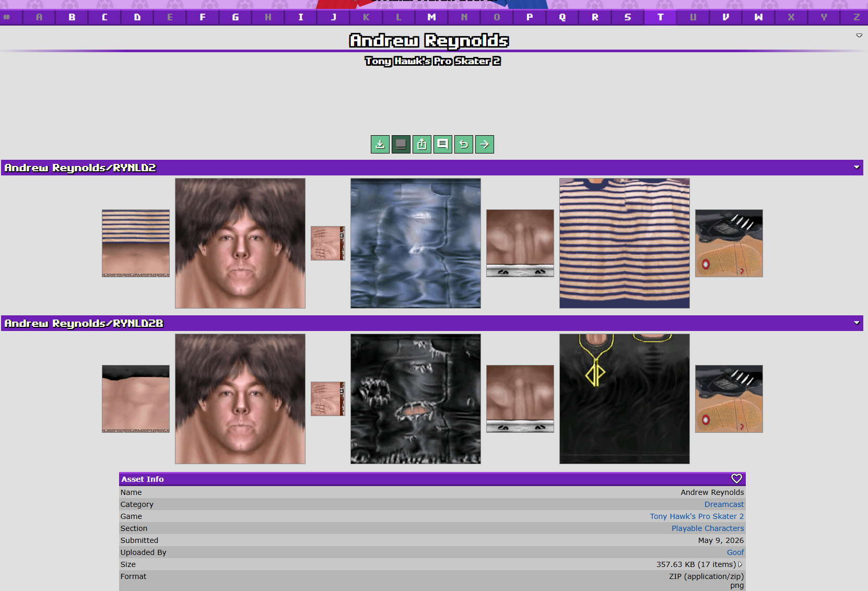Select letter U in the alphabet bar

tap(693, 17)
